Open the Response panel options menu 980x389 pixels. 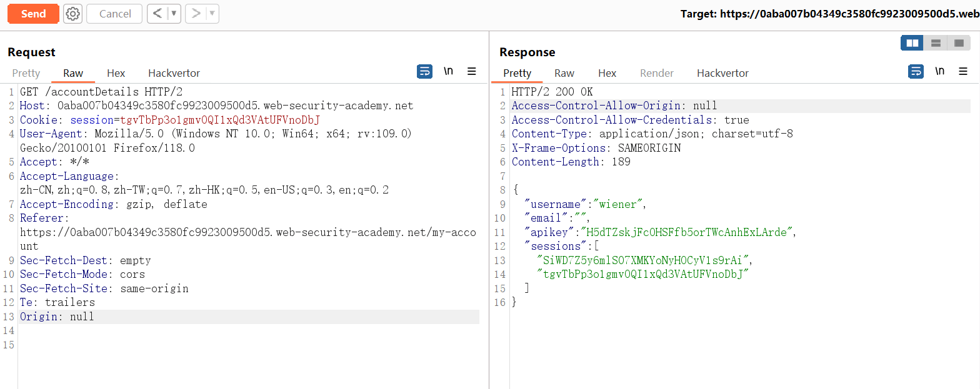[x=963, y=72]
